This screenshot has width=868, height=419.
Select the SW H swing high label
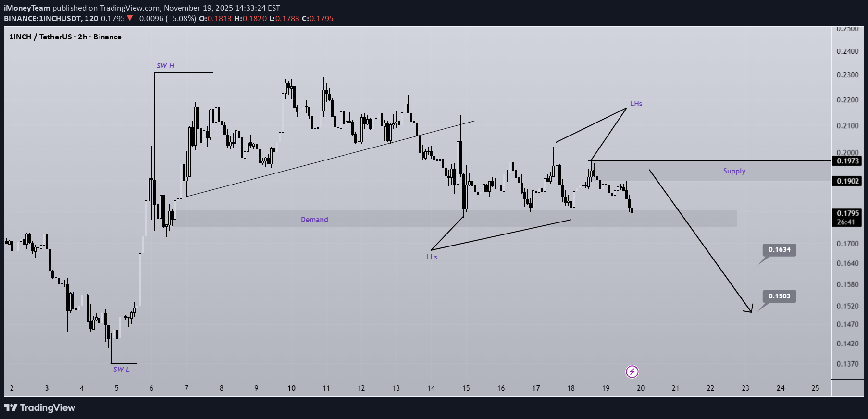[165, 66]
